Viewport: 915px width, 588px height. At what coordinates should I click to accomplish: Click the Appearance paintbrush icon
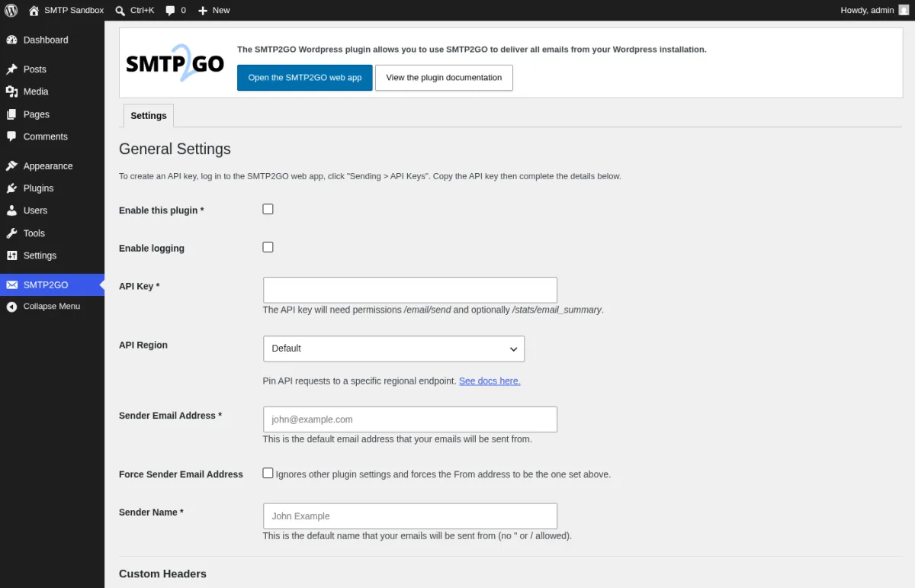11,166
